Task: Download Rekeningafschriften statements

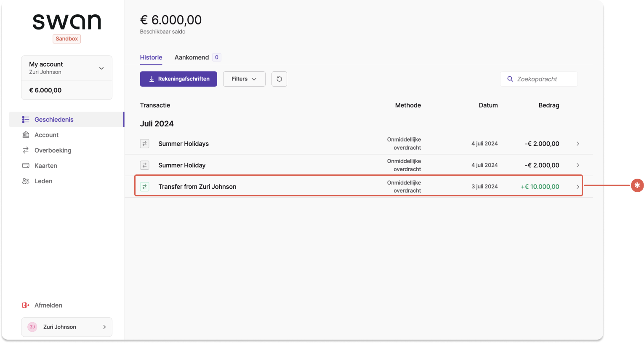Action: click(x=178, y=79)
